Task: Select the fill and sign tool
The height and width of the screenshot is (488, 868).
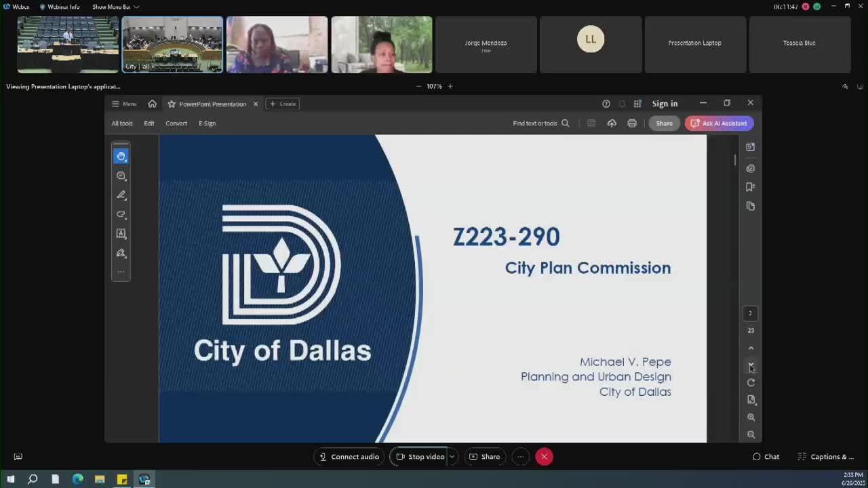Action: [121, 253]
